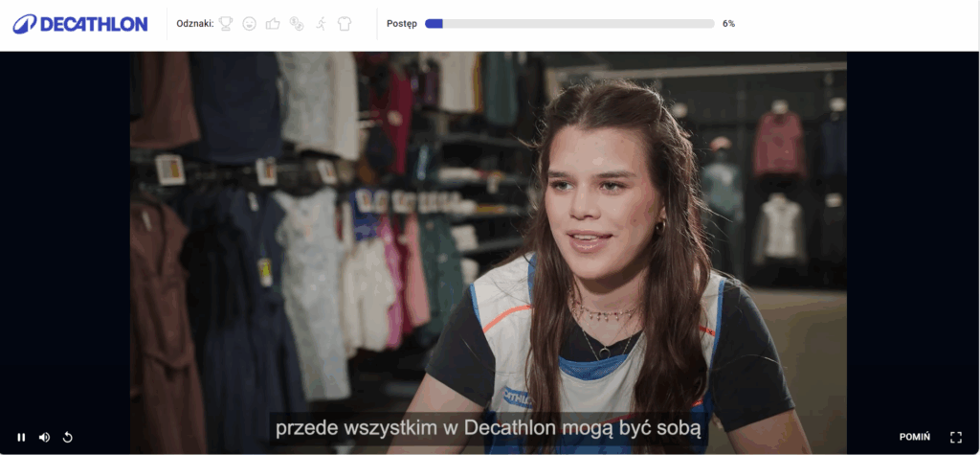Enter fullscreen video mode
Image resolution: width=980 pixels, height=455 pixels.
955,437
